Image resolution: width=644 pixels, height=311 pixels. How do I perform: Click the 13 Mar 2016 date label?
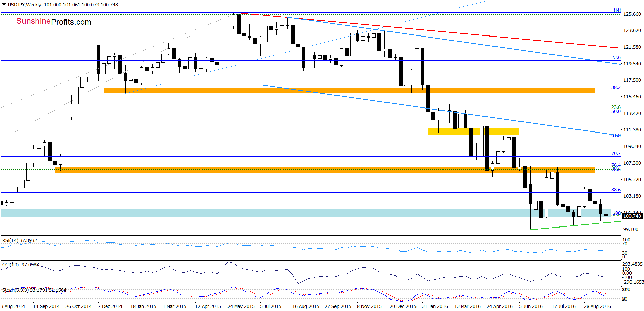pyautogui.click(x=467, y=306)
